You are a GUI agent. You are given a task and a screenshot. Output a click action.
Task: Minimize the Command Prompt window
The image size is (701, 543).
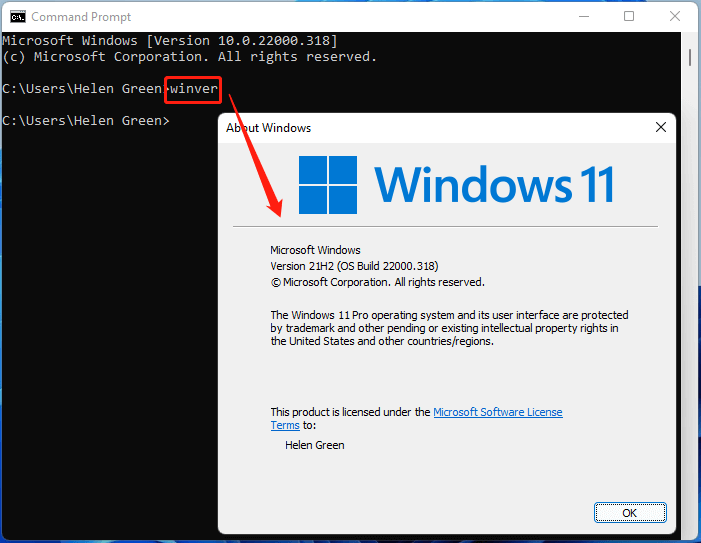(584, 17)
